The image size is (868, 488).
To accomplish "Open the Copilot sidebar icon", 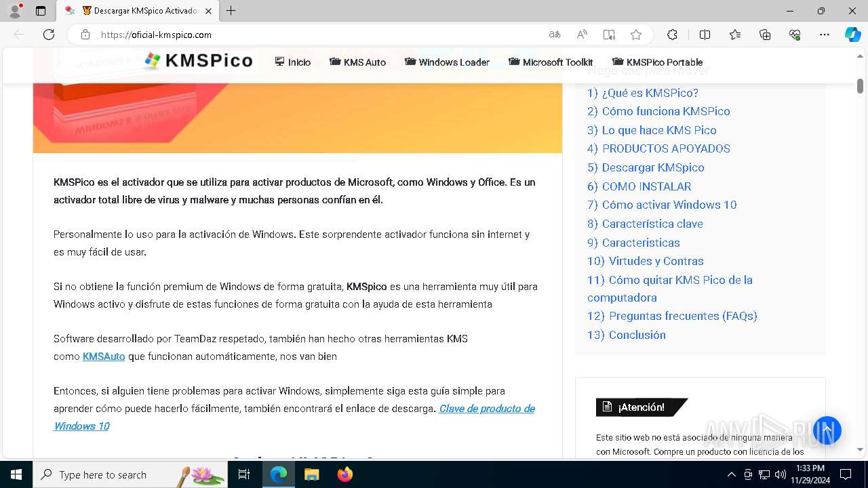I will pos(852,35).
